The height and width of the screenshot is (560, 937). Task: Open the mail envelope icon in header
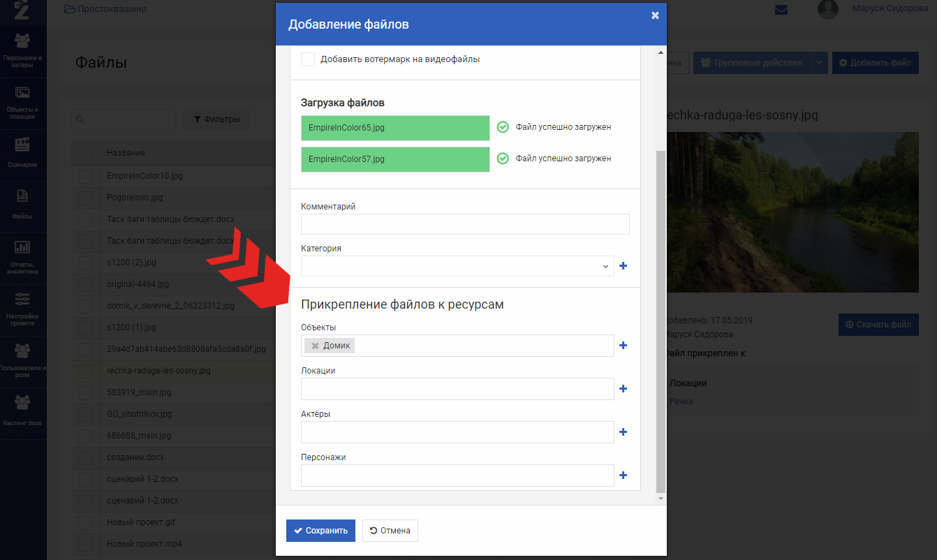781,10
